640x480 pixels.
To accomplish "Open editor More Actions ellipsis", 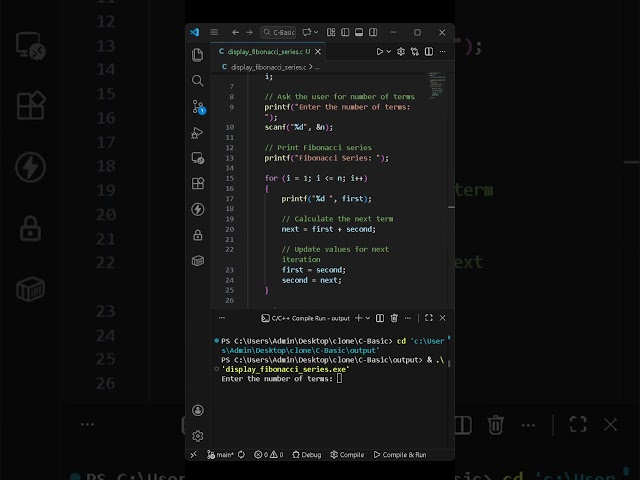I will click(x=442, y=51).
